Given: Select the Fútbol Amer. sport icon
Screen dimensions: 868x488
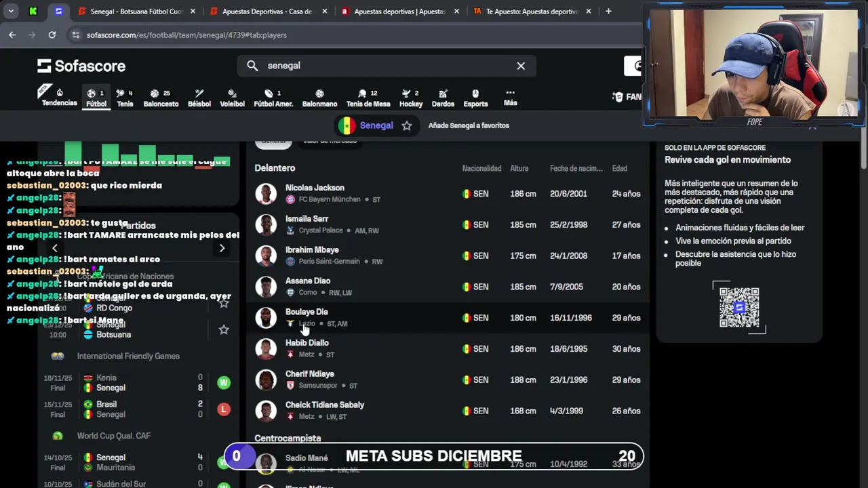Looking at the screenshot, I should [x=273, y=98].
